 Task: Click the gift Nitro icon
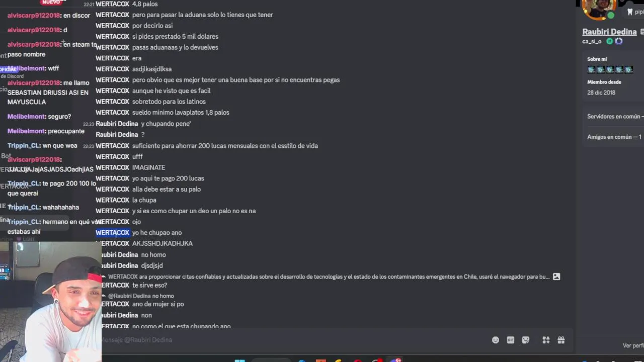point(561,340)
